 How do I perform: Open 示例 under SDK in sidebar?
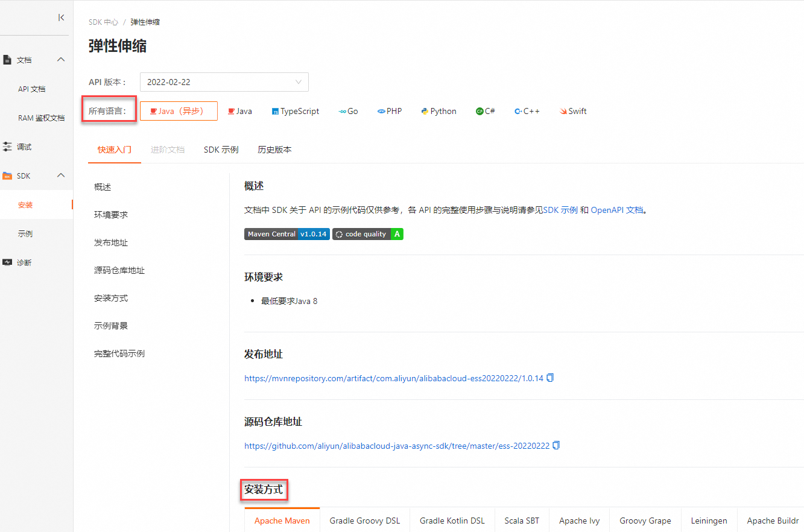25,233
